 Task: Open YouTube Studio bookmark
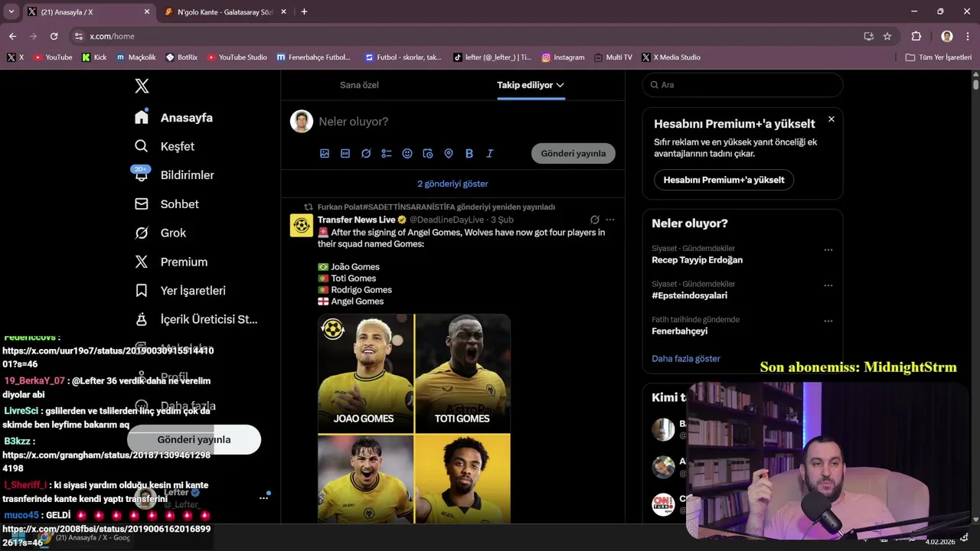(237, 57)
